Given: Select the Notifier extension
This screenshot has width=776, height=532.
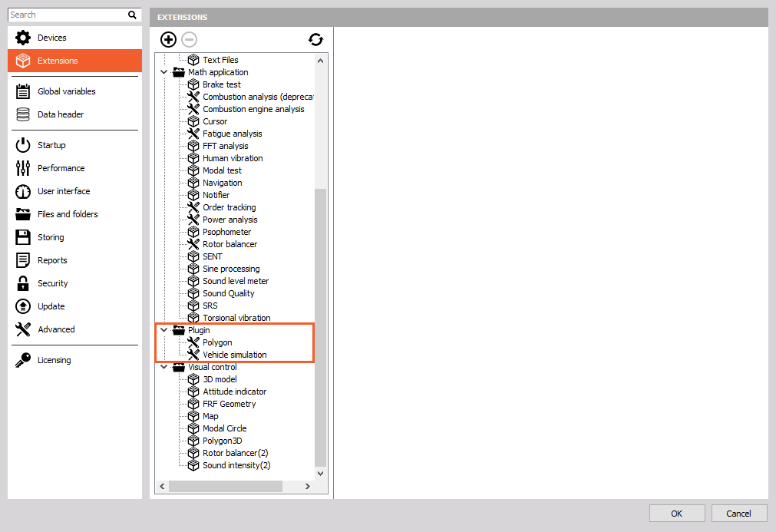Looking at the screenshot, I should pyautogui.click(x=216, y=195).
